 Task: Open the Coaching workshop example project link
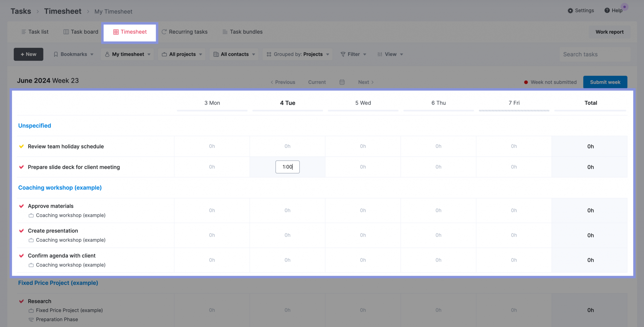click(x=60, y=188)
